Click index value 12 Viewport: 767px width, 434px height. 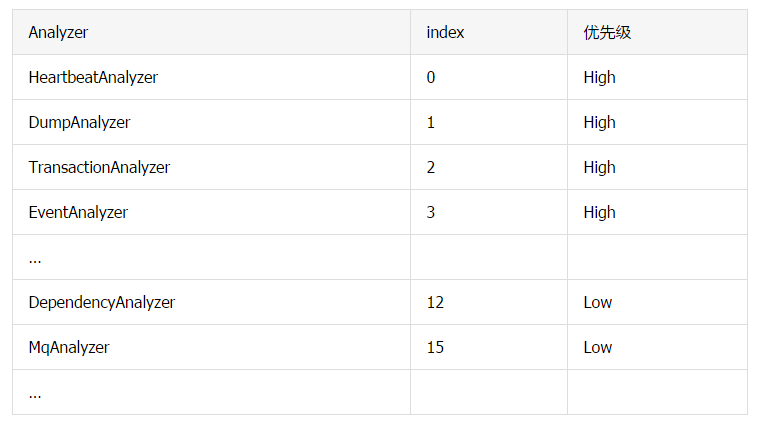click(435, 302)
